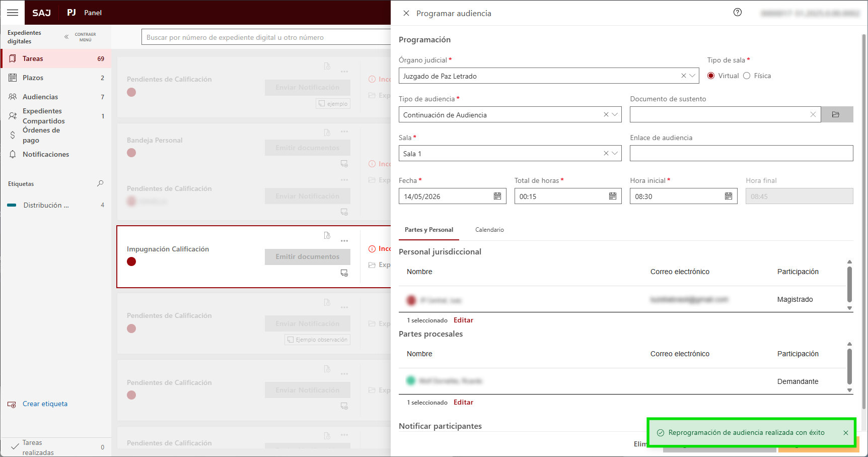Clear the Órgano judicial selection
Screen dimensions: 868x457
coord(683,76)
